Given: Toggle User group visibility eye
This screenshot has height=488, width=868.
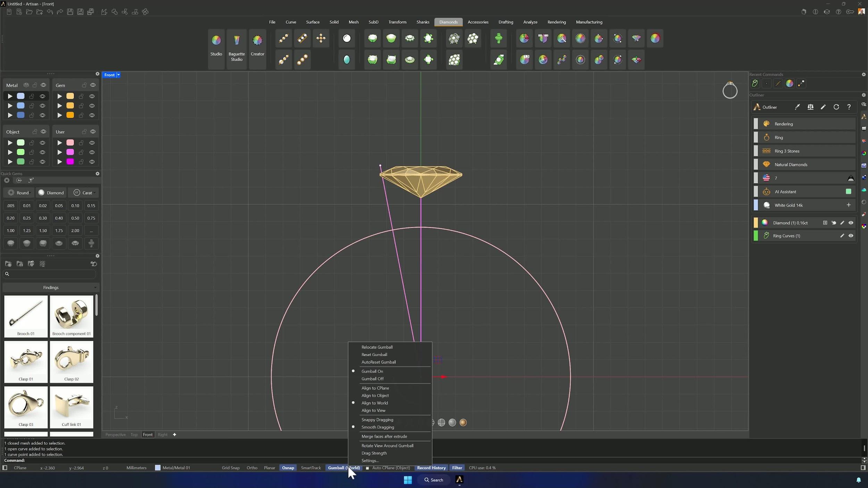Looking at the screenshot, I should click(x=93, y=132).
